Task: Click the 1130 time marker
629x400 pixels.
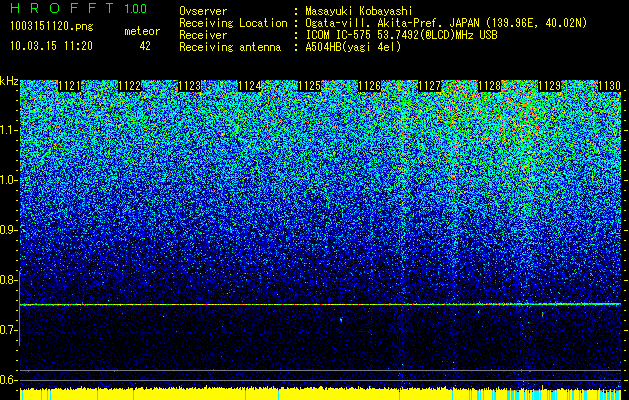Action: click(x=609, y=86)
